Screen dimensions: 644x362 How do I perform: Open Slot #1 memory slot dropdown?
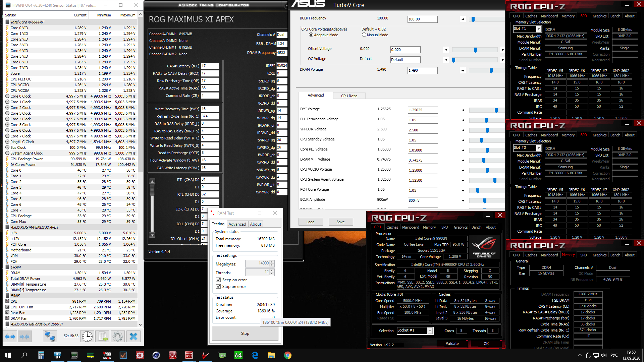[x=539, y=29]
